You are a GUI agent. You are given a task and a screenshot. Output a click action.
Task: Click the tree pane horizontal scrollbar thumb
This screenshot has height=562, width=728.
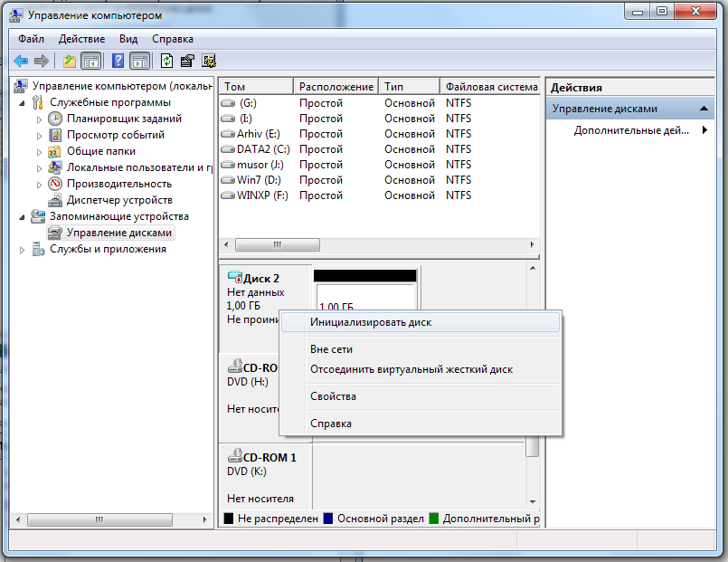pyautogui.click(x=99, y=519)
